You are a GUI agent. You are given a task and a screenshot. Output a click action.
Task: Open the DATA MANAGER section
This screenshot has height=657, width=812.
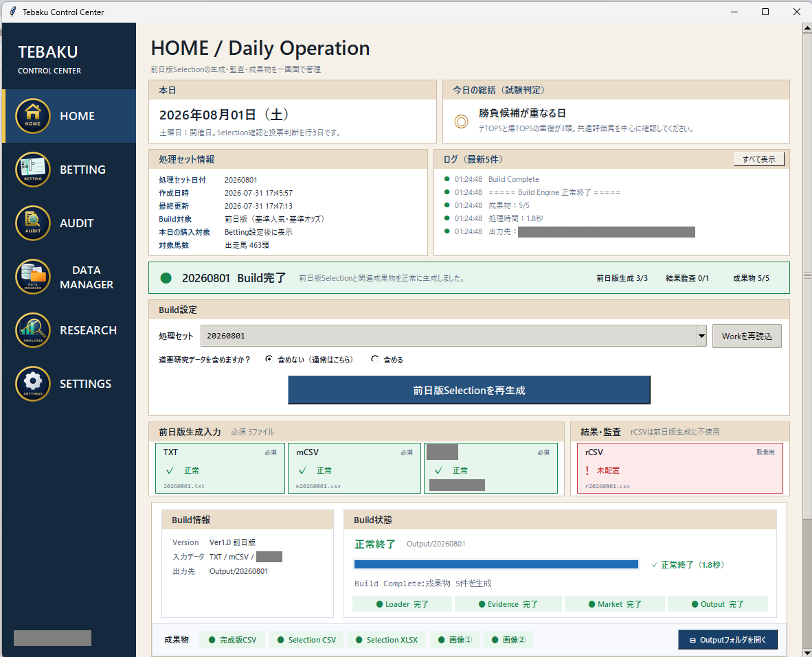[x=69, y=277]
